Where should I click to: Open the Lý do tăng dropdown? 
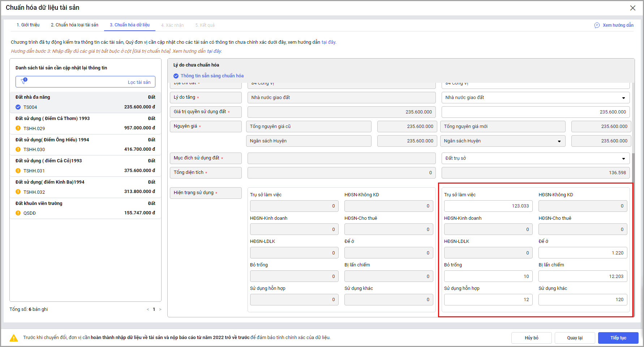pyautogui.click(x=623, y=98)
